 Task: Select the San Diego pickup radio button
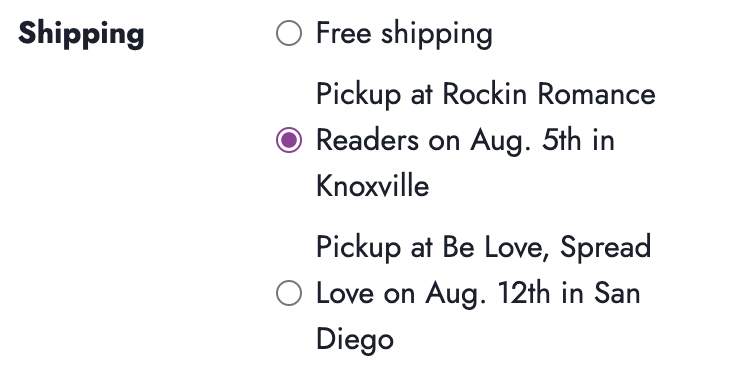(x=289, y=293)
